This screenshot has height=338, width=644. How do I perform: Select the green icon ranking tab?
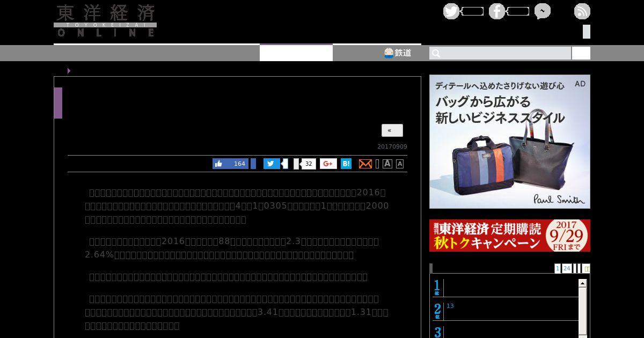587,268
